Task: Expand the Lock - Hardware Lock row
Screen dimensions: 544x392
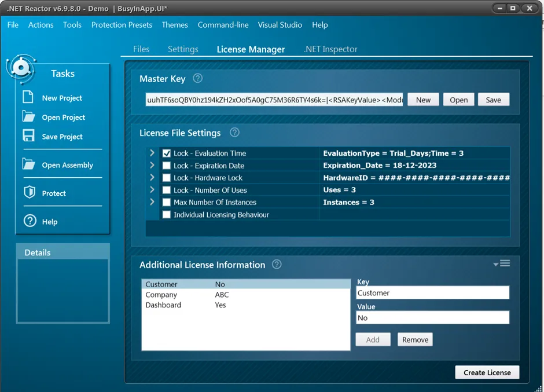Action: [152, 177]
